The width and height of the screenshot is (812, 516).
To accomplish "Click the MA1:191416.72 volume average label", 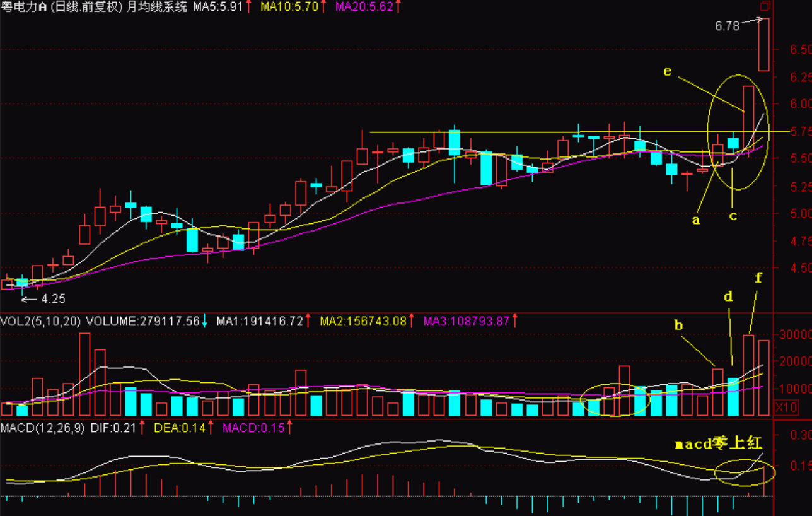I will click(x=258, y=321).
